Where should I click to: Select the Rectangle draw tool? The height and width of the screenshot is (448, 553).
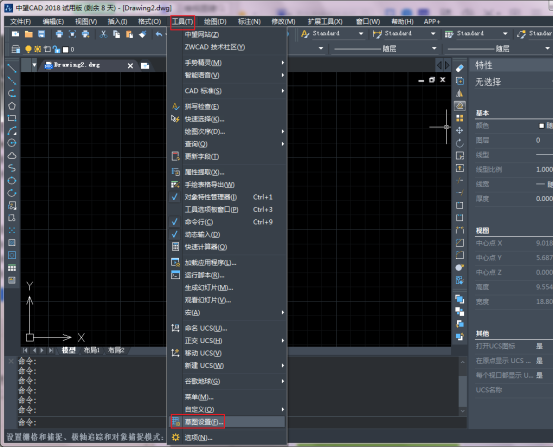point(12,118)
